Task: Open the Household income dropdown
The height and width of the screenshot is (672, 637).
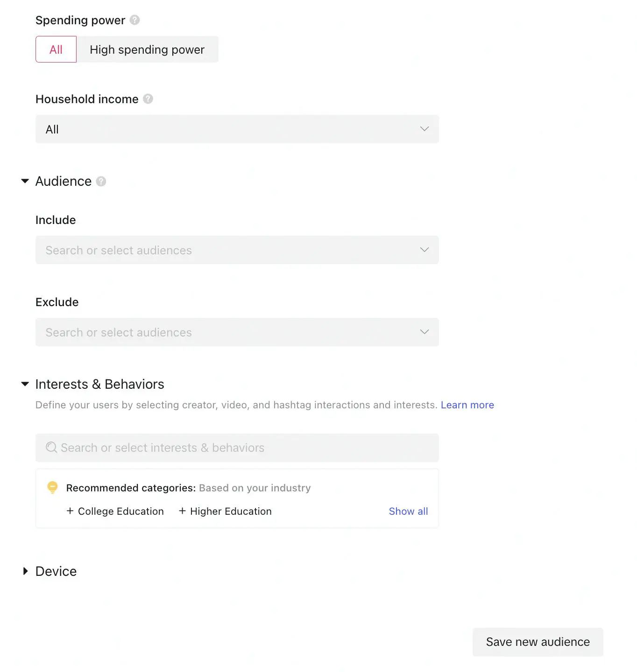Action: click(237, 129)
